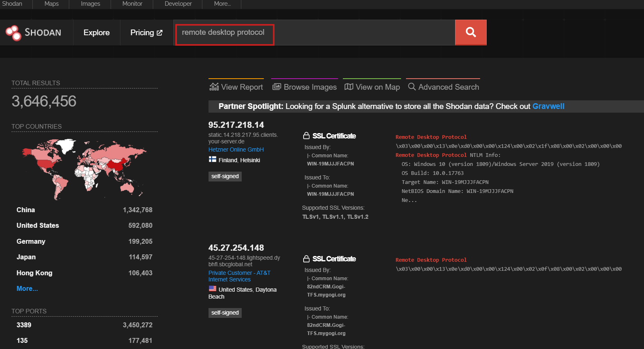Image resolution: width=644 pixels, height=349 pixels.
Task: Click the SSL Certificate lock icon for 95.217.218.14
Action: pyautogui.click(x=306, y=136)
